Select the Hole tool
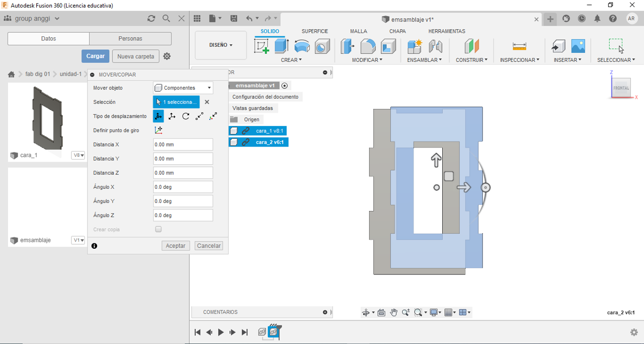Viewport: 644px width, 344px height. pos(322,47)
